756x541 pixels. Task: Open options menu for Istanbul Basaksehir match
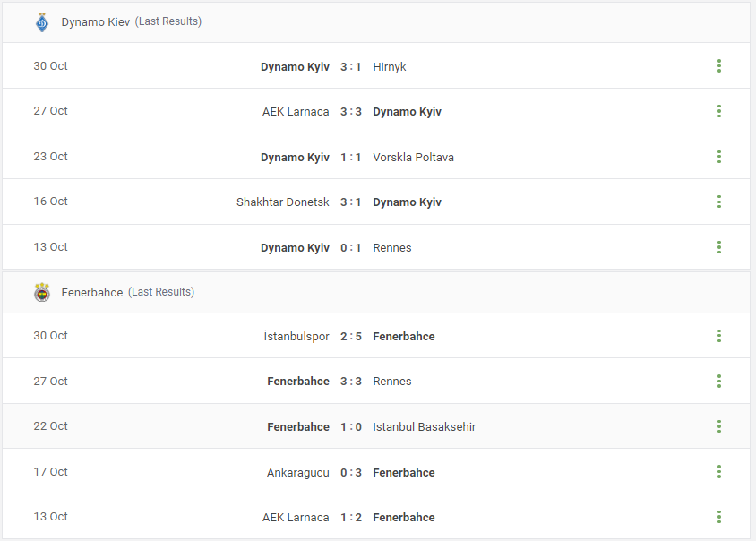pyautogui.click(x=719, y=426)
